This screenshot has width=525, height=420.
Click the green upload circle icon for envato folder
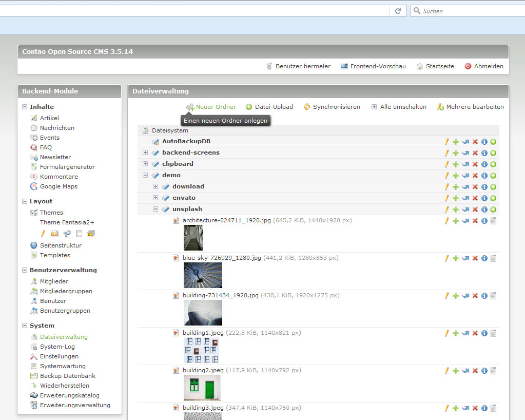(493, 198)
